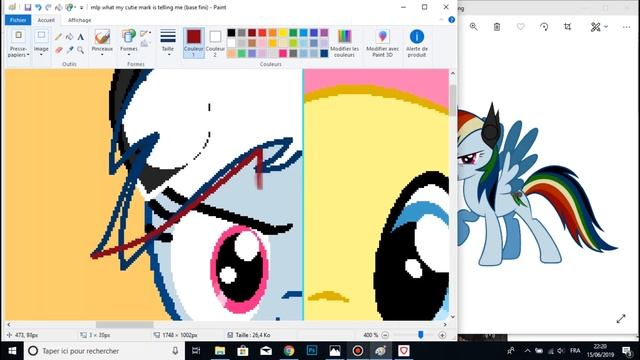
Task: Open the notification center icon
Action: [627, 351]
